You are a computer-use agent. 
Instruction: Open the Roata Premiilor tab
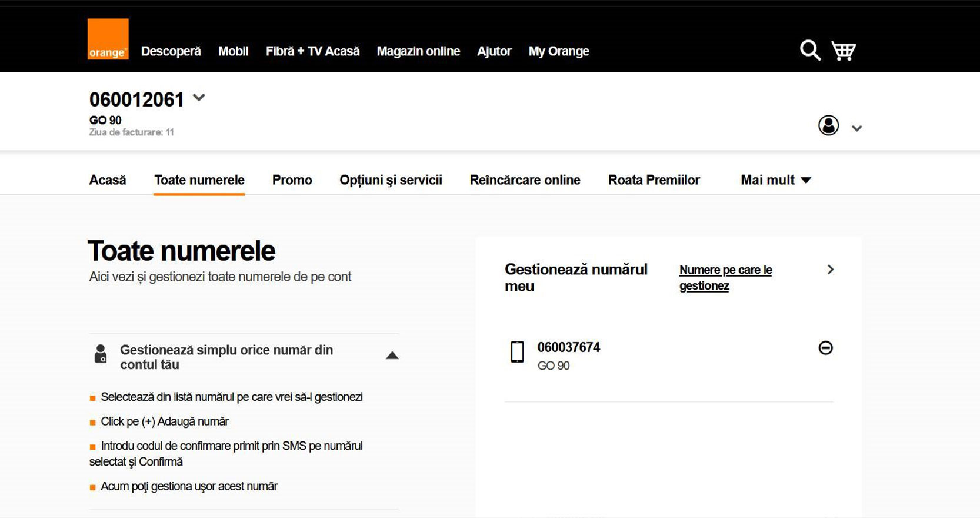(654, 180)
